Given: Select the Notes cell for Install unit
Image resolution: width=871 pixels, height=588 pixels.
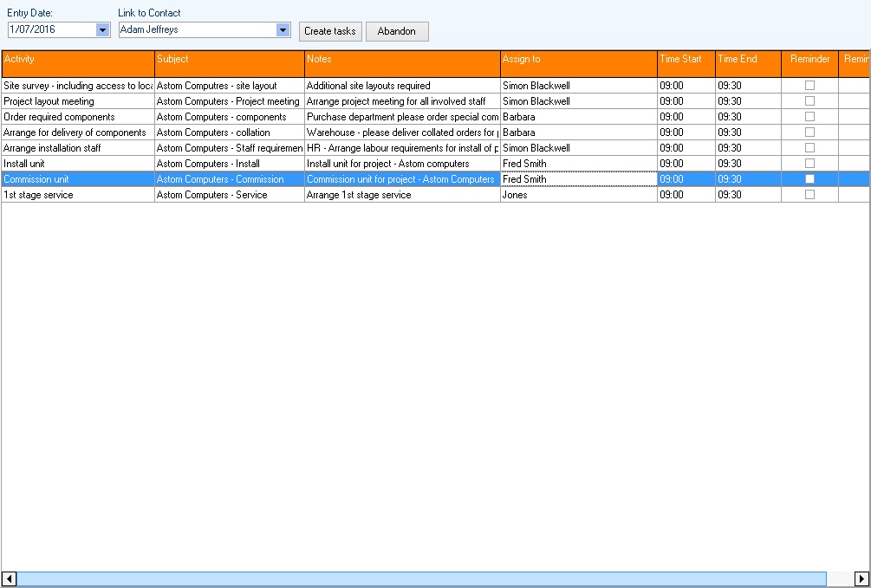Looking at the screenshot, I should click(x=402, y=164).
